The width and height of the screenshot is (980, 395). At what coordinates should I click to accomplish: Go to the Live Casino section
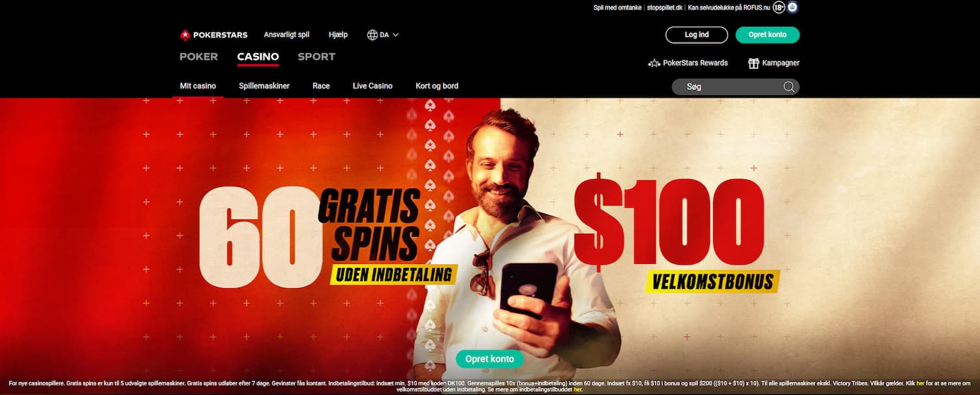pos(373,86)
